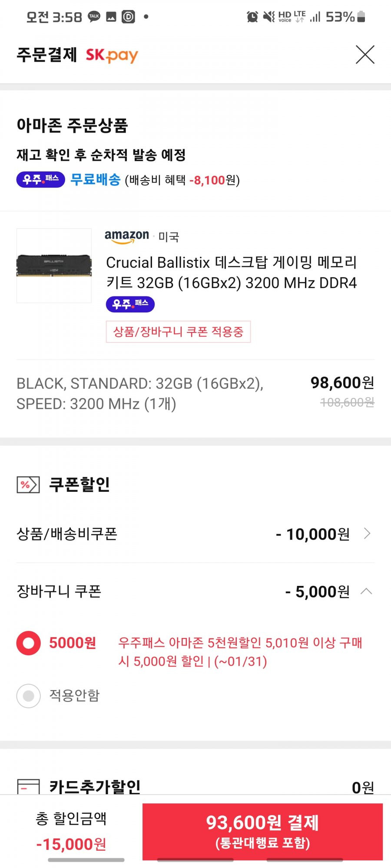This screenshot has width=391, height=868.
Task: Open the Crucial Ballistix product title link
Action: (x=232, y=273)
